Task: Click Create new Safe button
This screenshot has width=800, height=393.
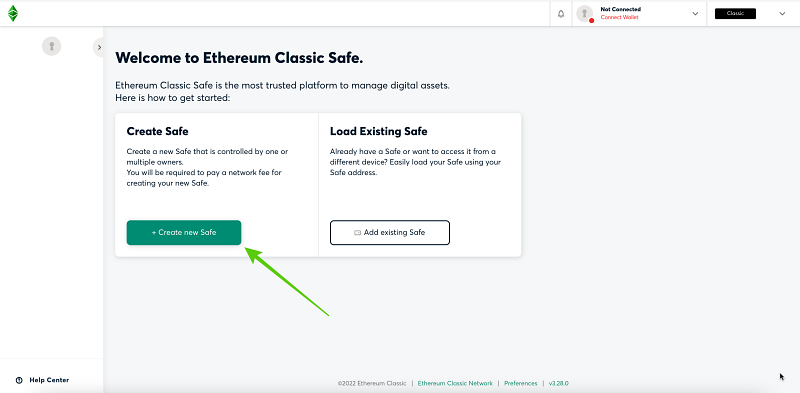Action: pyautogui.click(x=184, y=233)
